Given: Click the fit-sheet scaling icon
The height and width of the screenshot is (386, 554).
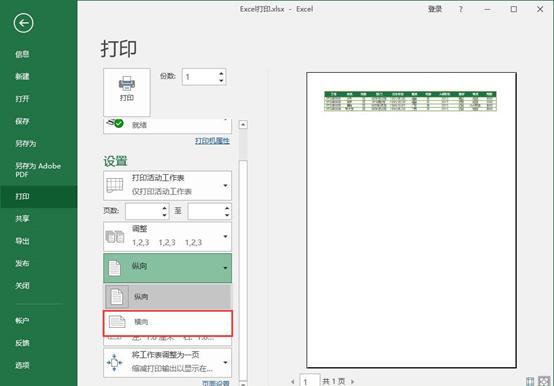Looking at the screenshot, I should pyautogui.click(x=114, y=362).
